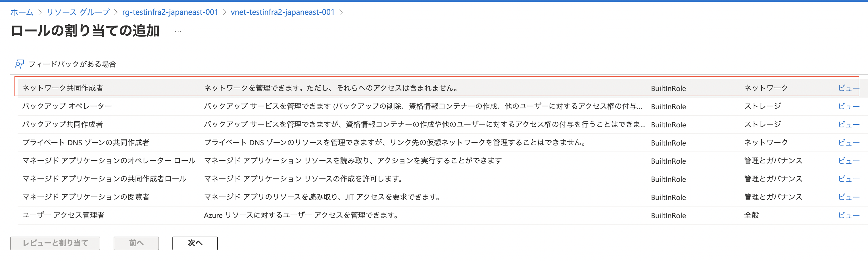Click the レビューと割り当て button
This screenshot has width=868, height=261.
tap(55, 243)
